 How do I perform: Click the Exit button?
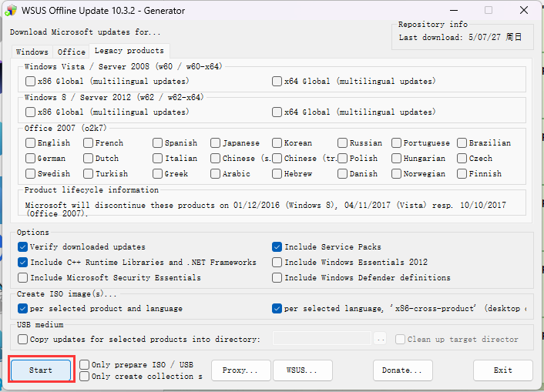coord(502,370)
